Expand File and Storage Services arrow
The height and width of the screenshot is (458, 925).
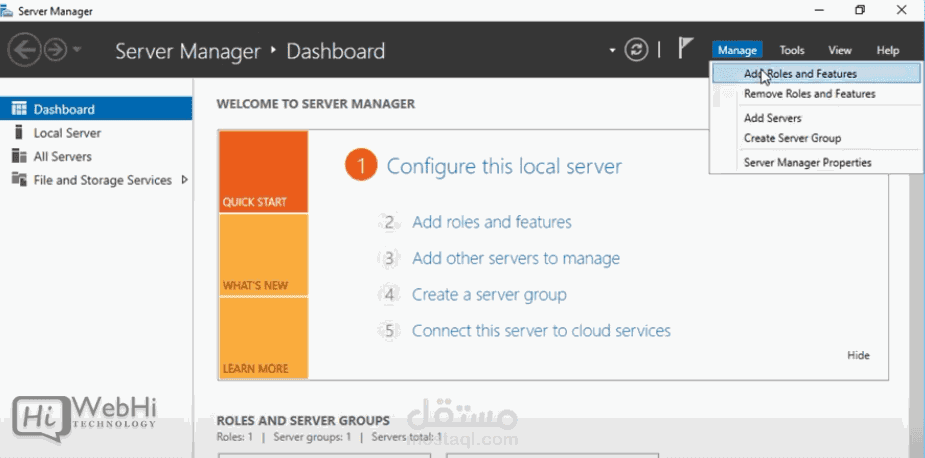click(x=184, y=179)
